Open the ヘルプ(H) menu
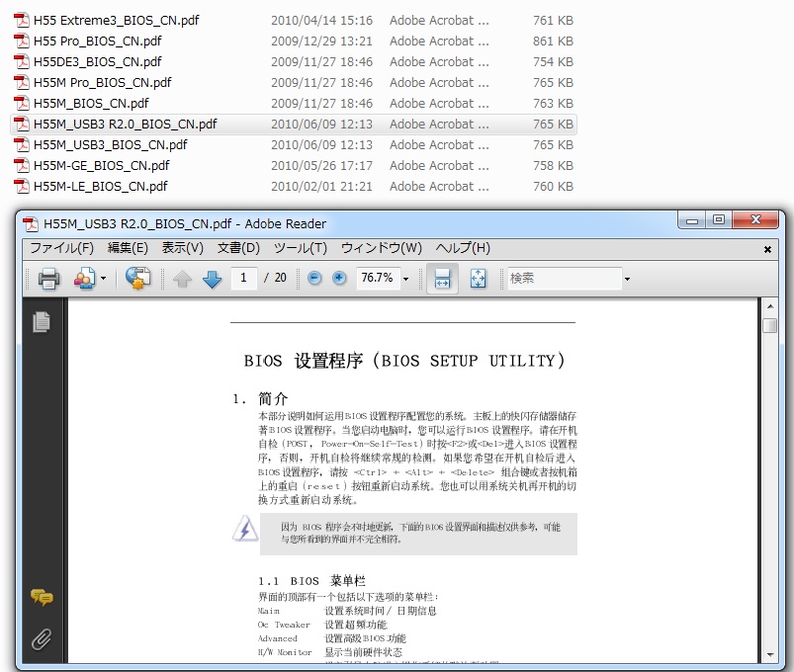The width and height of the screenshot is (794, 672). 463,248
